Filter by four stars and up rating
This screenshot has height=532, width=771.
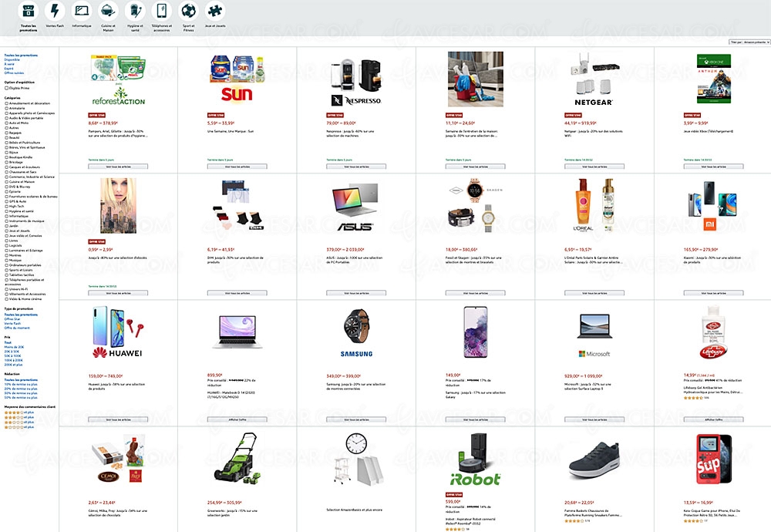point(19,412)
